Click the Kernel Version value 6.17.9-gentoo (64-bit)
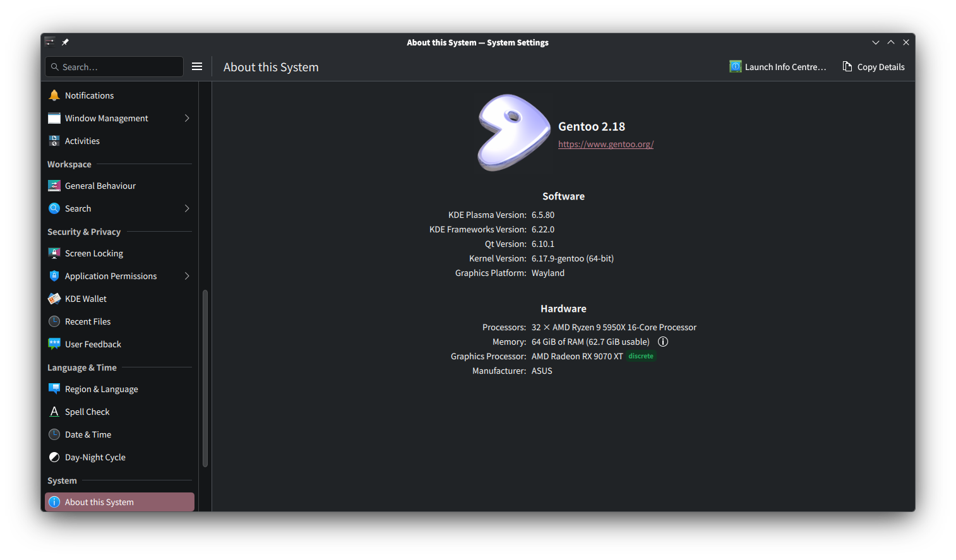The width and height of the screenshot is (956, 560). tap(573, 258)
